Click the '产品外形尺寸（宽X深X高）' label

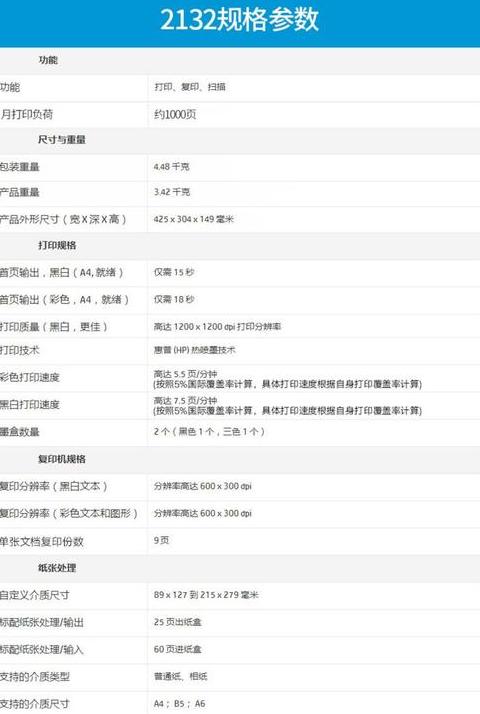click(x=63, y=219)
